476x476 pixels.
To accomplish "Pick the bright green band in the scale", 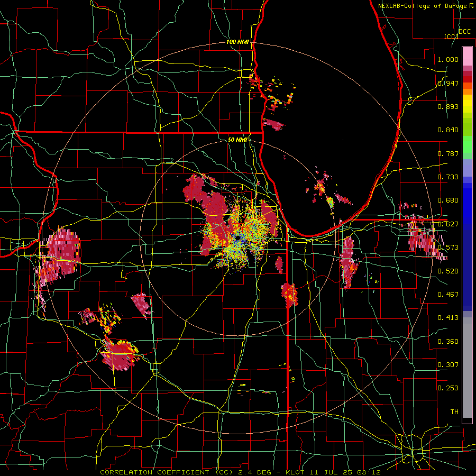I will coord(467,145).
